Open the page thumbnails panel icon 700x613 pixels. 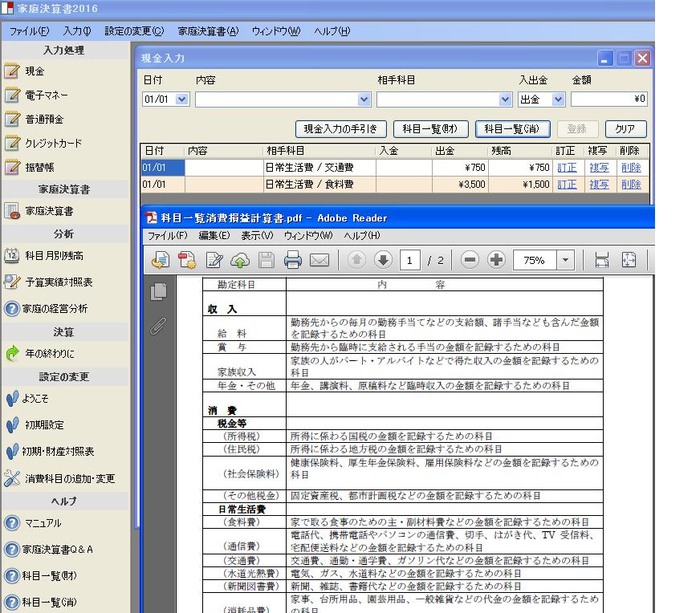(159, 292)
